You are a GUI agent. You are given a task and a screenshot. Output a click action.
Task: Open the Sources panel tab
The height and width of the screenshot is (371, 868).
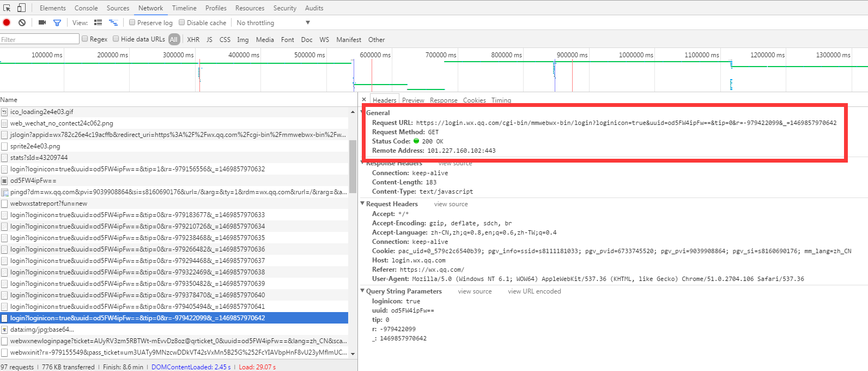(118, 8)
